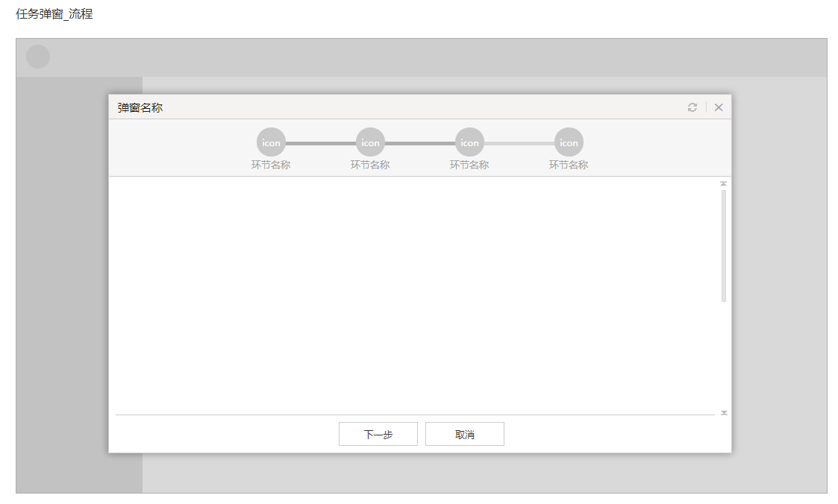This screenshot has height=504, width=838.
Task: Jump to bottom via scrollbar bottom arrow
Action: pyautogui.click(x=724, y=413)
